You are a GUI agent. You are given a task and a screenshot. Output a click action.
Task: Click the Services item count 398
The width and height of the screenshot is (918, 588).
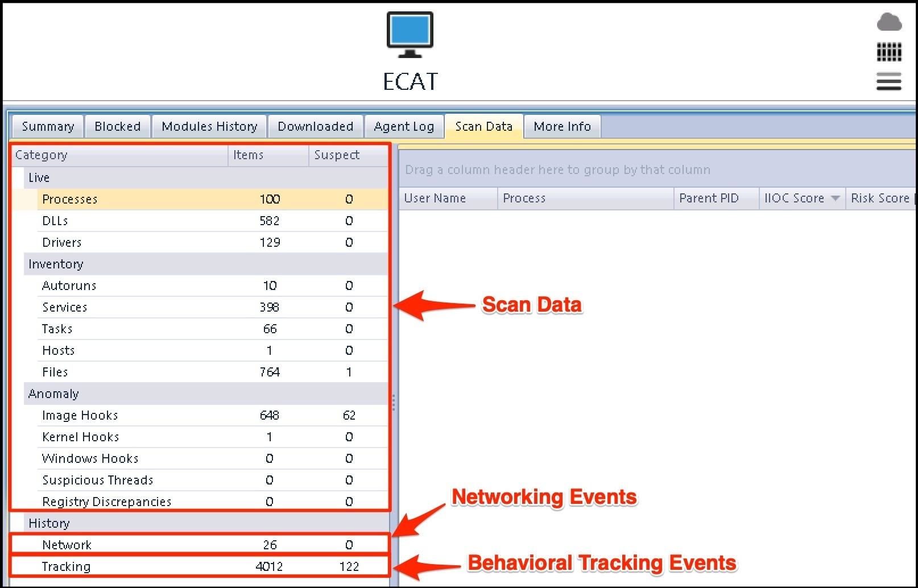pyautogui.click(x=270, y=307)
